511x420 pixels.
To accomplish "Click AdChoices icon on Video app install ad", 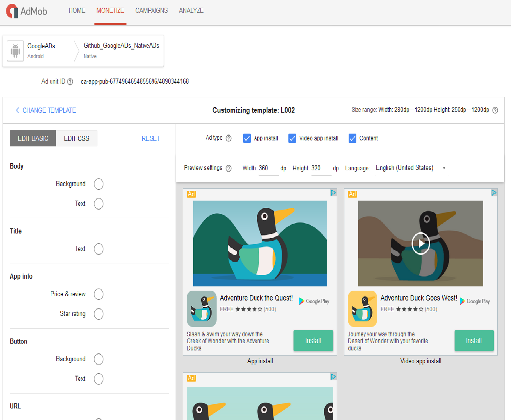I will [494, 193].
